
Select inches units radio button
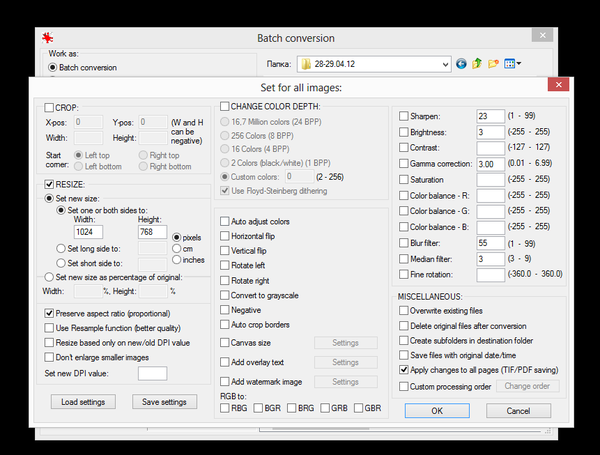[x=176, y=260]
